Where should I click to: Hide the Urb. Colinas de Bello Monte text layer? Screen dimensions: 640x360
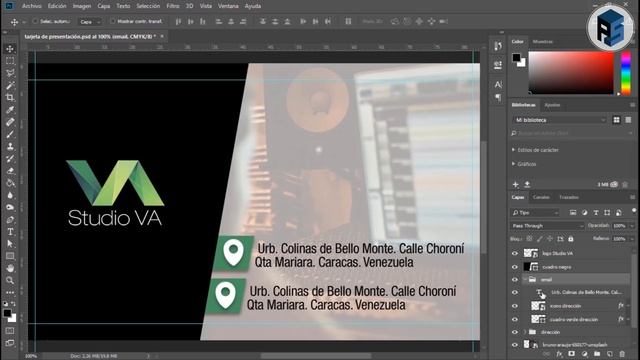515,293
